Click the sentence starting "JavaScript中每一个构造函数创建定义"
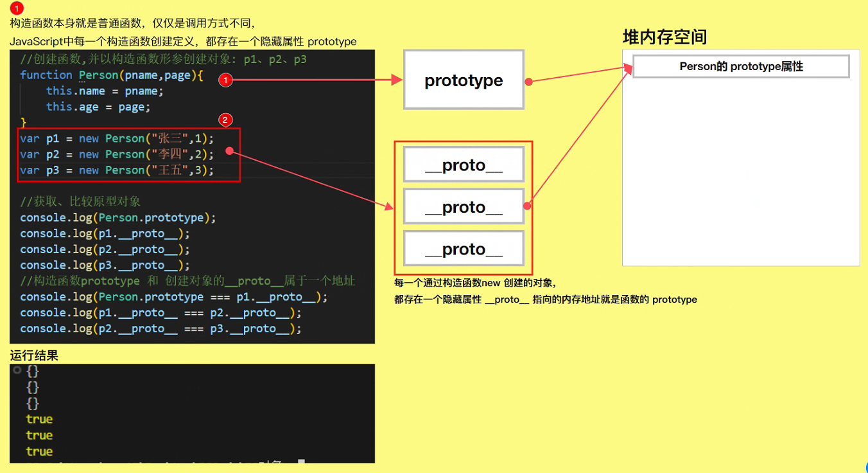Image resolution: width=868 pixels, height=473 pixels. (183, 42)
